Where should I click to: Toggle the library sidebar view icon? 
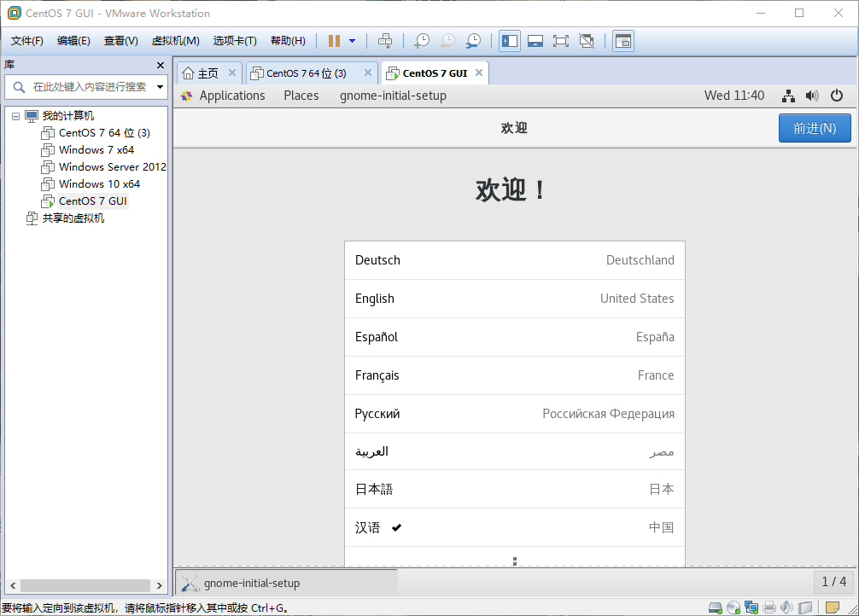(510, 41)
